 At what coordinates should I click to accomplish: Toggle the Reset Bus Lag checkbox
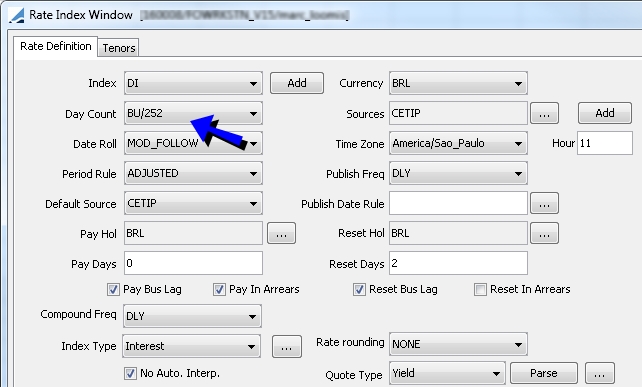tap(359, 290)
